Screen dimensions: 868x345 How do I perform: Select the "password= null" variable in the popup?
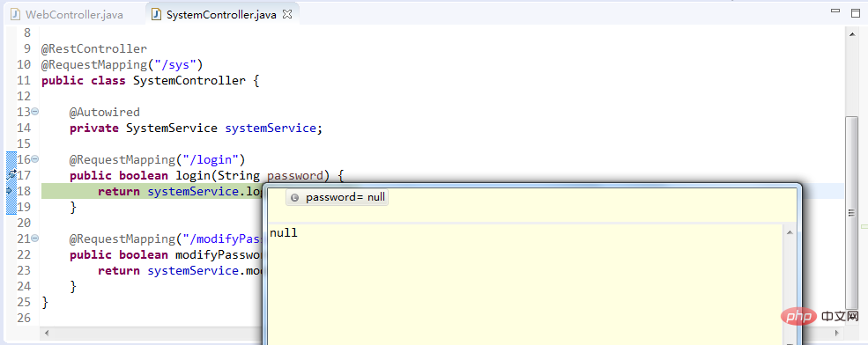(338, 197)
